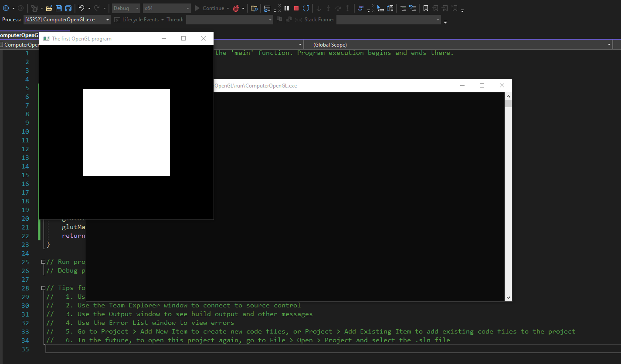Stop debugging with the red square
The image size is (621, 364).
point(296,8)
